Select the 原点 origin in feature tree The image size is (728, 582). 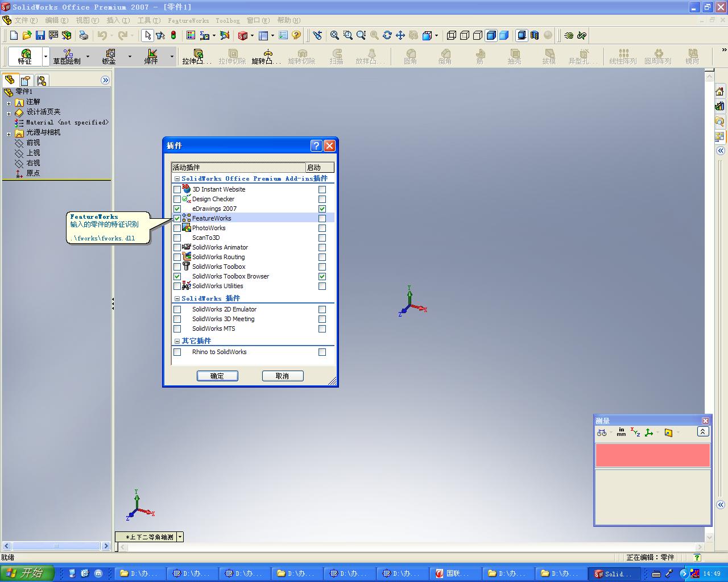(33, 173)
